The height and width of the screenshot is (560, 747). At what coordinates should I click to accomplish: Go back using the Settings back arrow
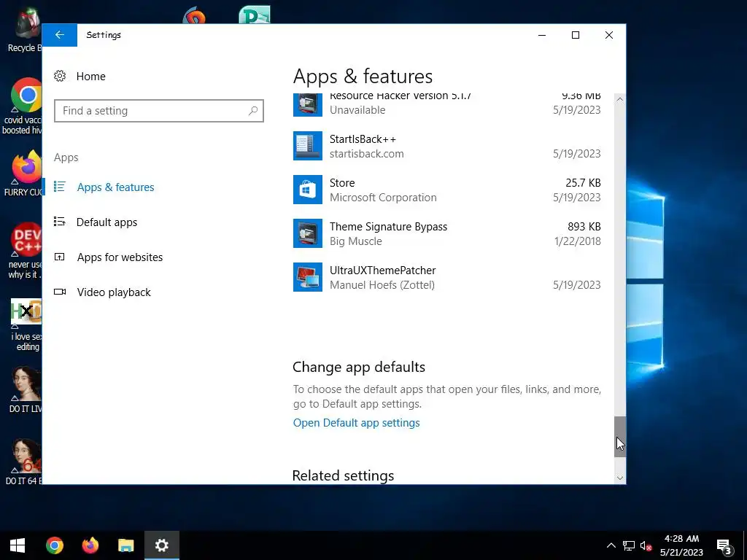click(x=60, y=35)
